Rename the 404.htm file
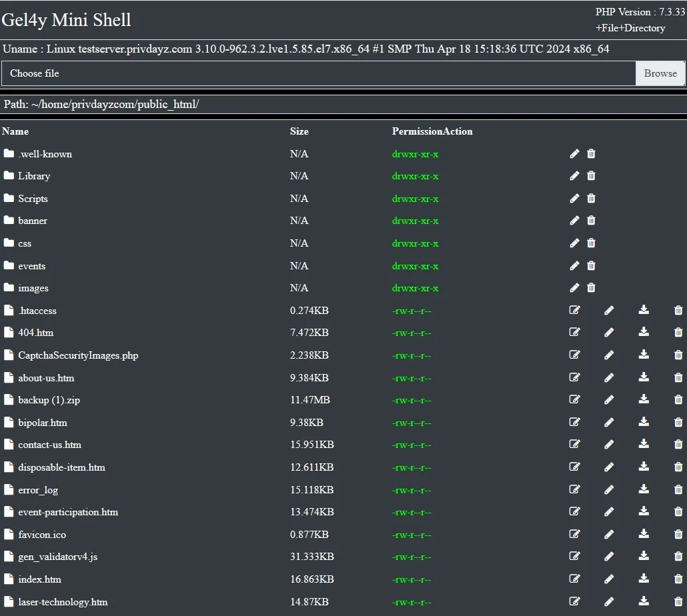The height and width of the screenshot is (616, 687). pyautogui.click(x=609, y=332)
